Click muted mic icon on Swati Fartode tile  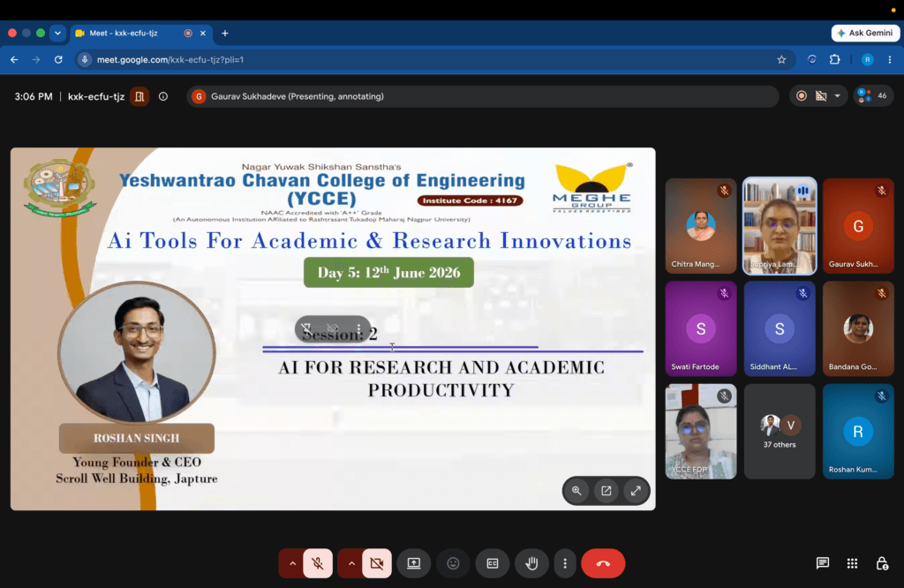pyautogui.click(x=724, y=293)
